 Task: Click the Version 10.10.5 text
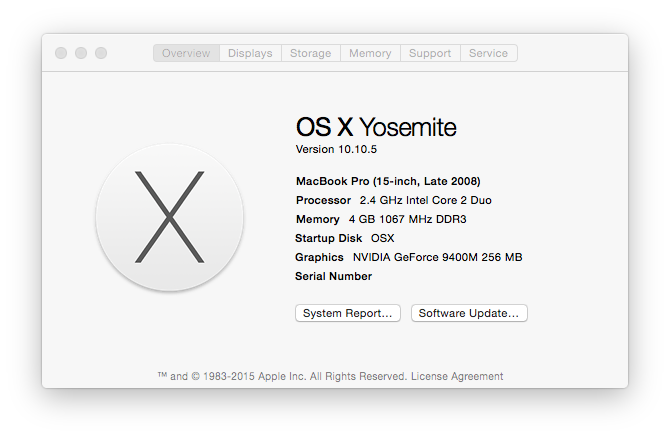[336, 149]
